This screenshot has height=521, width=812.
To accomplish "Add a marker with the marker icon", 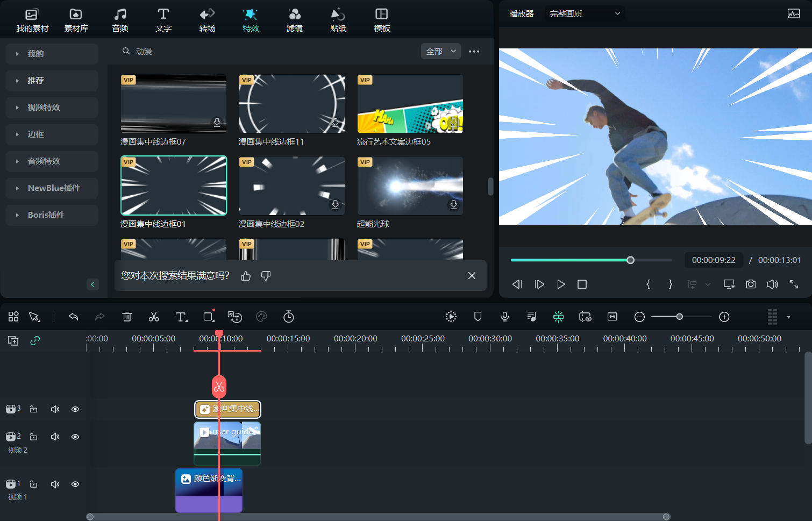I will pos(478,317).
